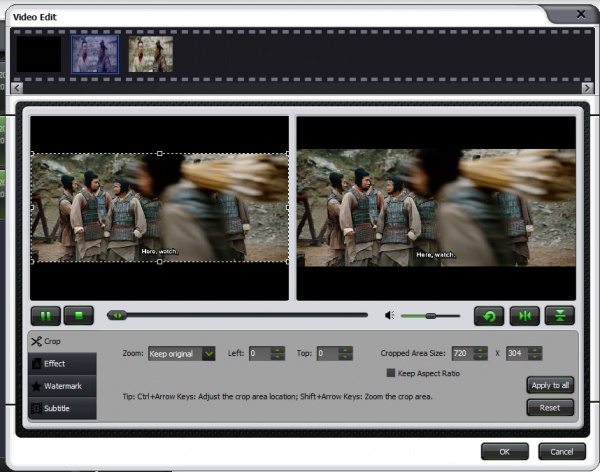The width and height of the screenshot is (600, 472).
Task: Confirm edits with the OK button
Action: coord(505,452)
